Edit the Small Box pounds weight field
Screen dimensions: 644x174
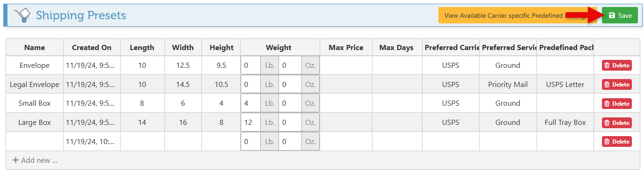point(250,103)
